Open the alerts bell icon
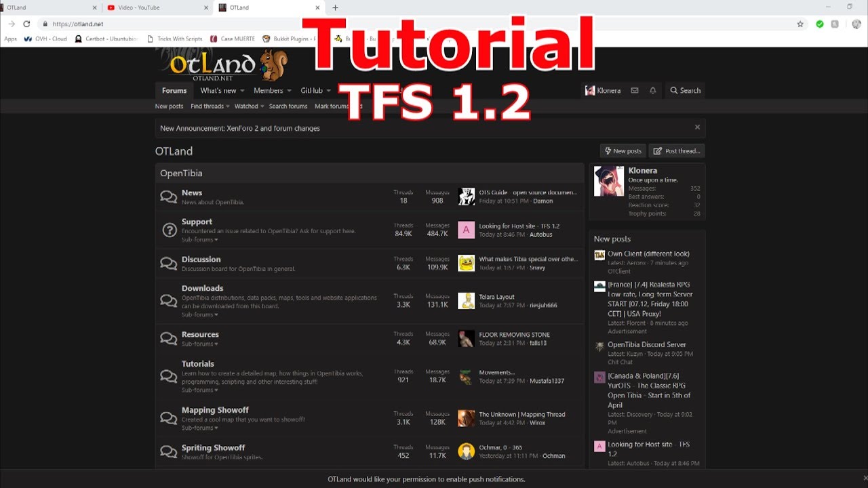 [653, 91]
